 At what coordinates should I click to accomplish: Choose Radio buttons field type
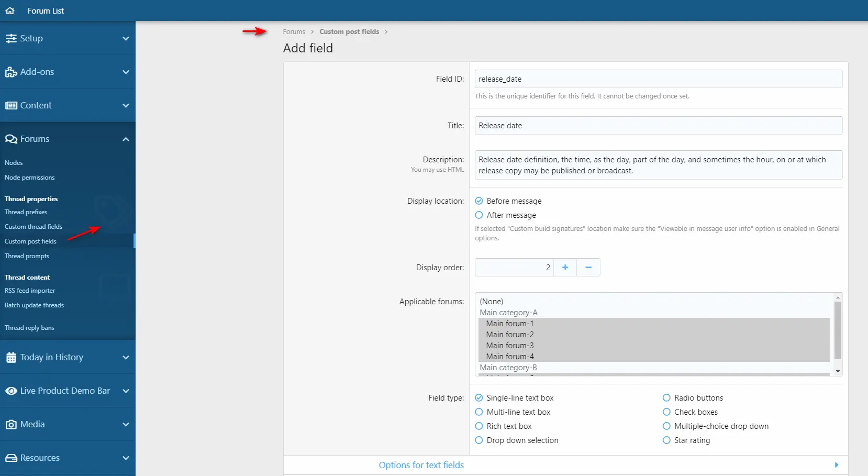click(666, 398)
